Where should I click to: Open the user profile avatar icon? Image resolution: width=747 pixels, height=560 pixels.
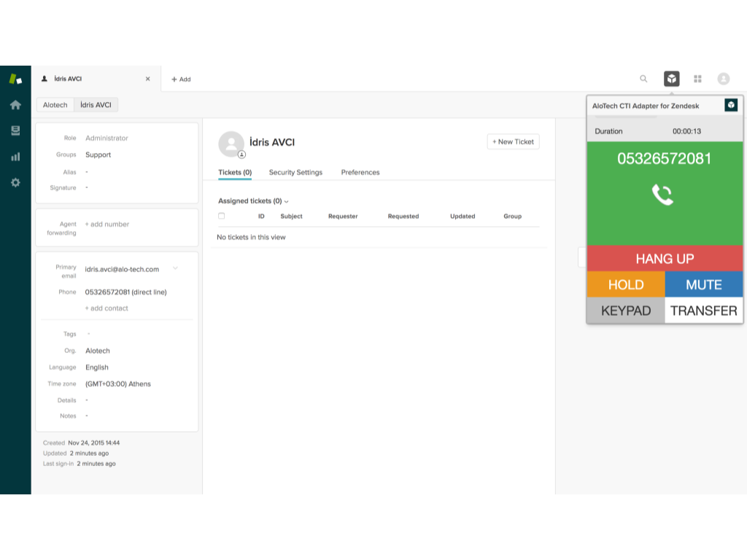(723, 79)
